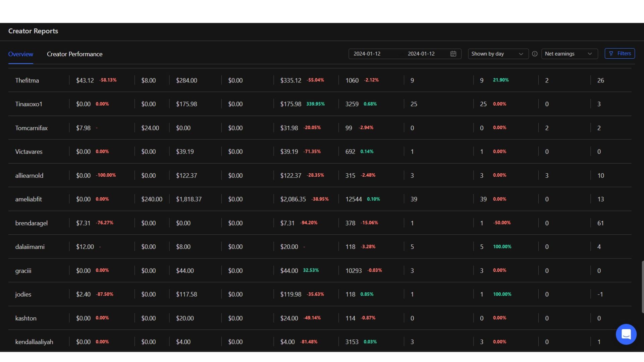This screenshot has width=644, height=362.
Task: Select the ameliabfit creator row name
Action: pyautogui.click(x=29, y=199)
